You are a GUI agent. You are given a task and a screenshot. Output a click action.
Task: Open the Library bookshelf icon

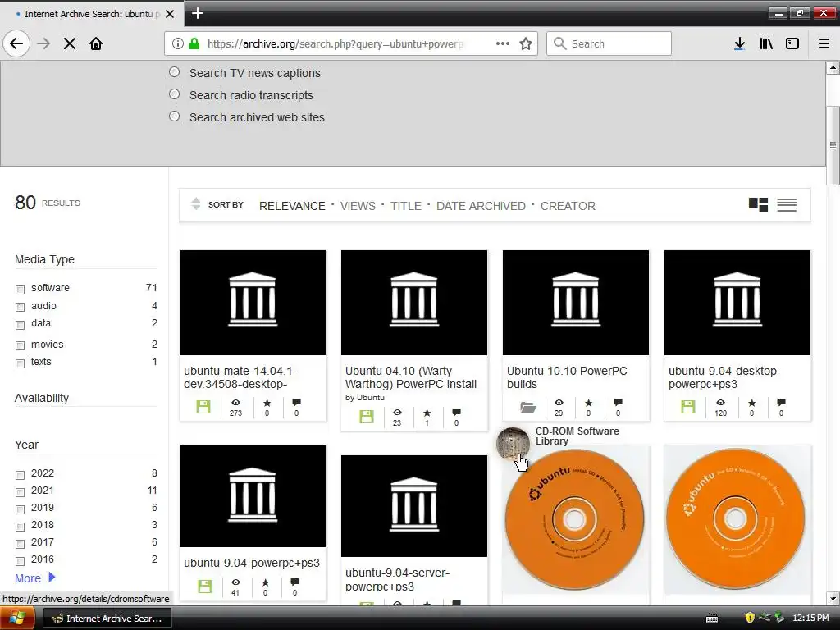(x=766, y=43)
